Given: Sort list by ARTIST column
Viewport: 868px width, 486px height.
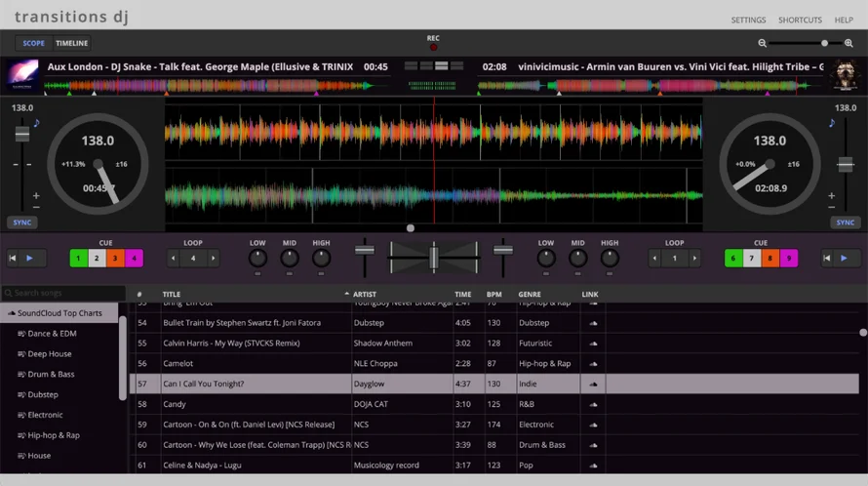Looking at the screenshot, I should [365, 295].
